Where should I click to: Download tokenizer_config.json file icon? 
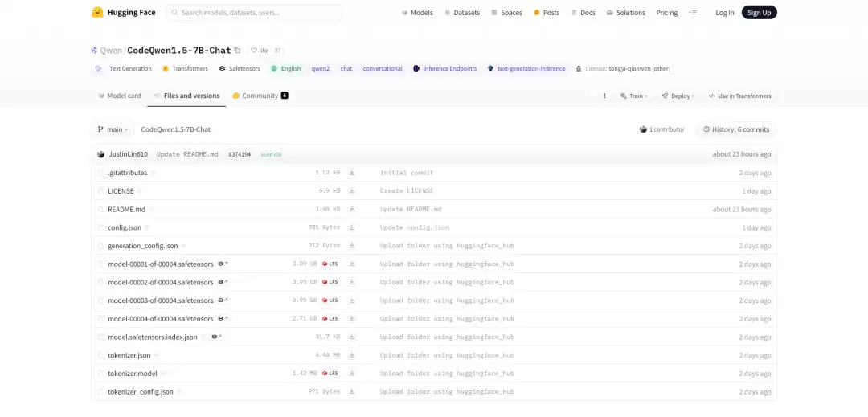(x=351, y=392)
